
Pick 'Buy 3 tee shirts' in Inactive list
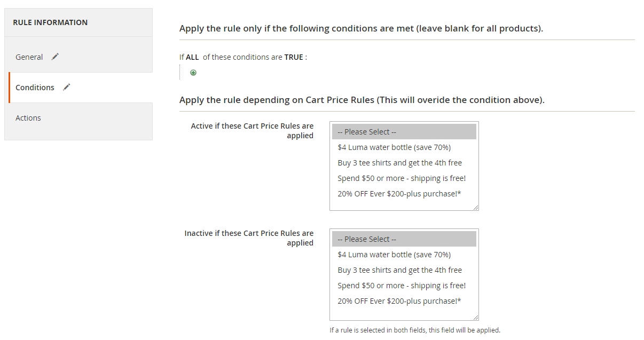pyautogui.click(x=399, y=270)
